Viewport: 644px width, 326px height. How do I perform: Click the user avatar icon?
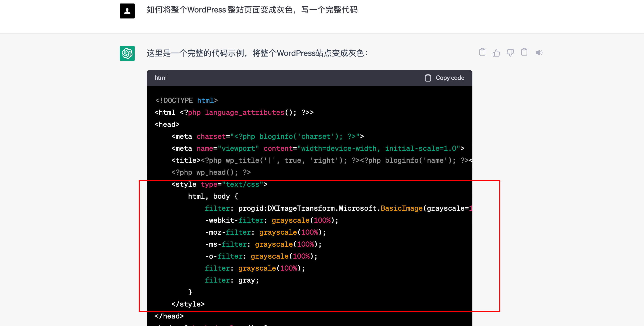pos(127,11)
